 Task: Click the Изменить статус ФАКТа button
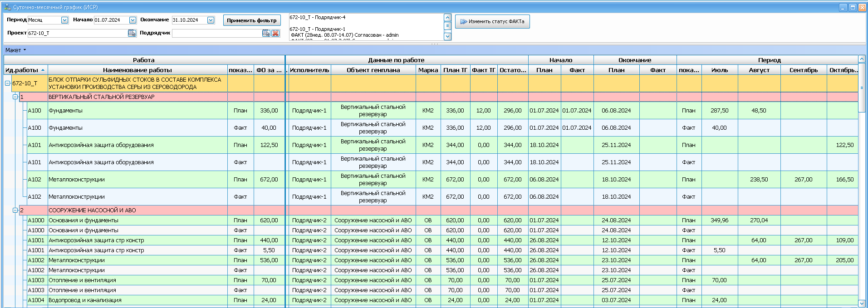pos(492,21)
